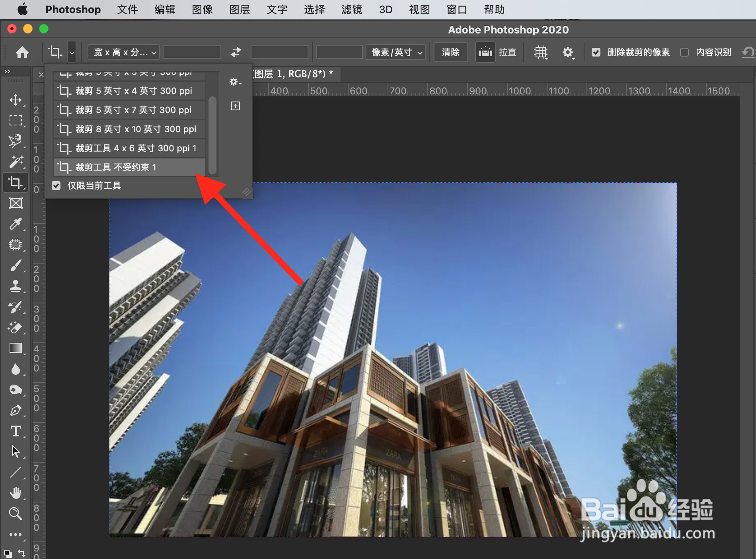Screen dimensions: 756x559
Task: Select the Eyedropper tool
Action: (16, 224)
